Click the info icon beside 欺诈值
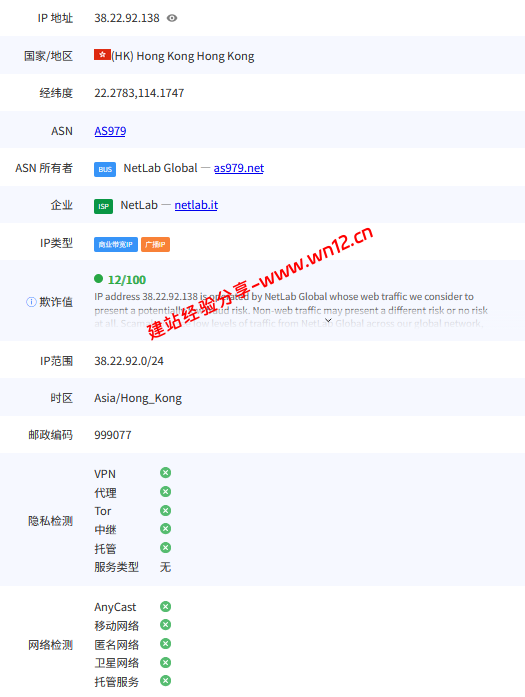 tap(31, 302)
